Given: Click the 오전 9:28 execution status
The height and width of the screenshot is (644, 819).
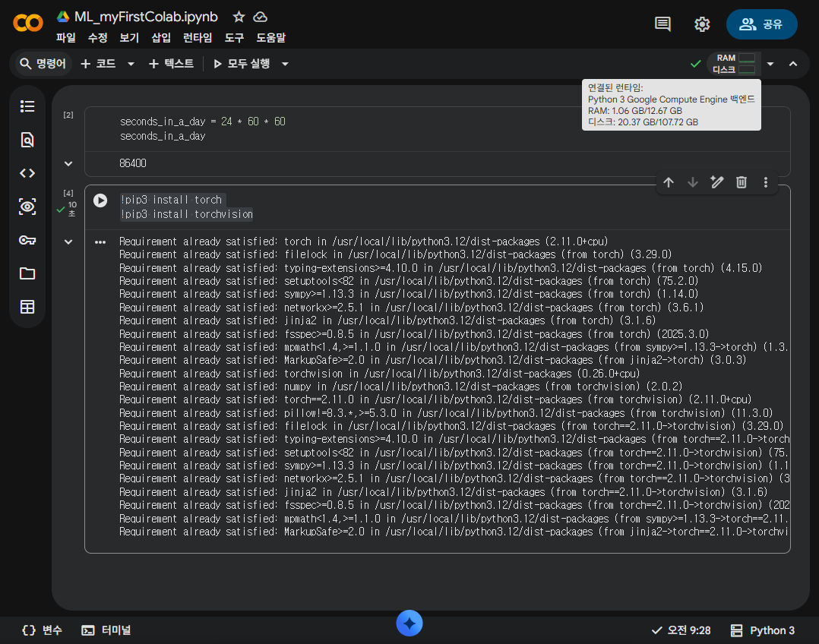Looking at the screenshot, I should click(681, 630).
